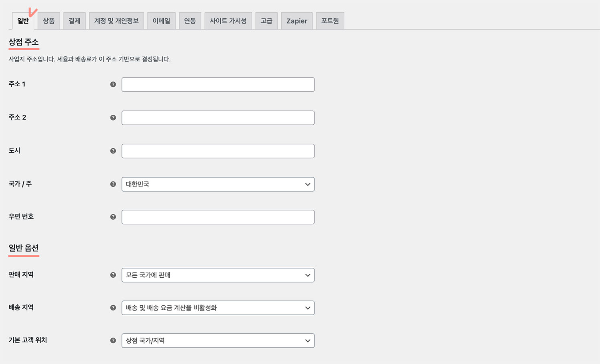Focus the 주소 2 input field
This screenshot has height=364, width=600.
click(x=218, y=117)
